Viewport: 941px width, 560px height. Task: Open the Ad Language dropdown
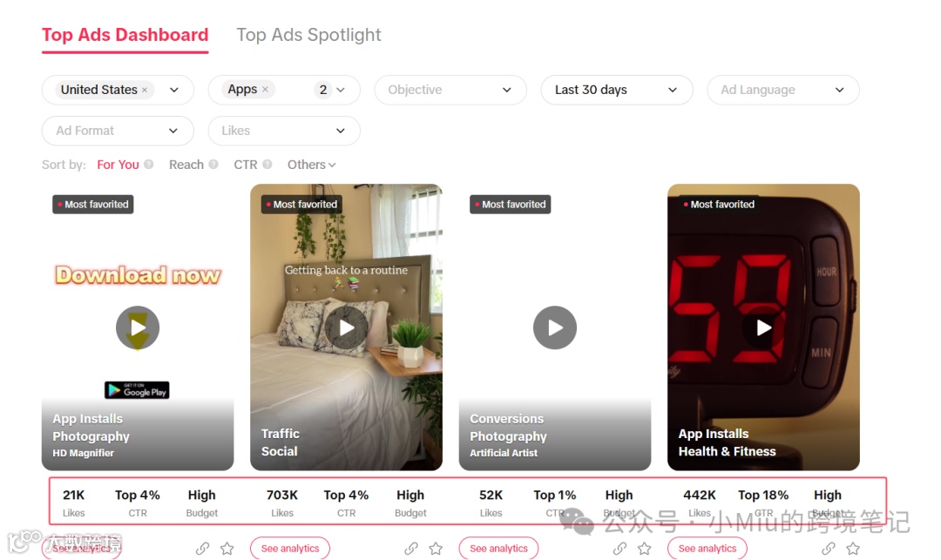pyautogui.click(x=782, y=90)
